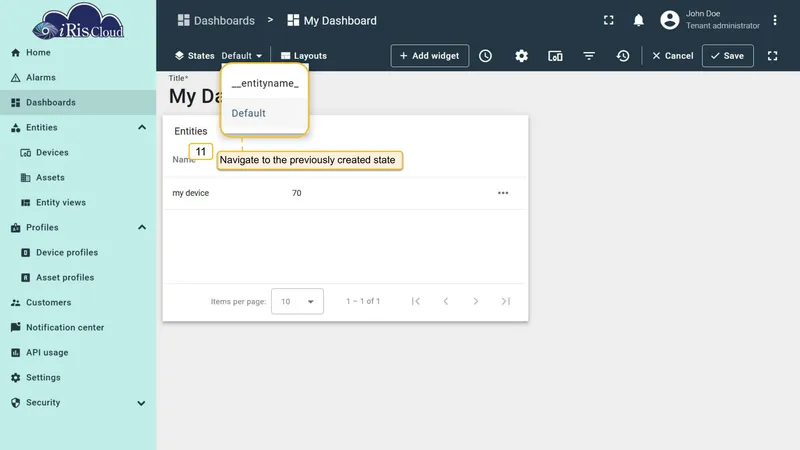Viewport: 800px width, 450px height.
Task: Click the My Dashboard title field
Action: [x=194, y=96]
